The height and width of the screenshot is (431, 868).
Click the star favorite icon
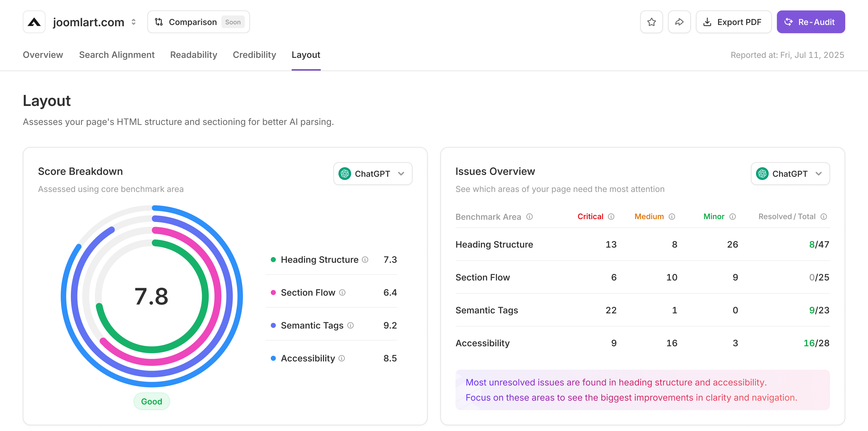651,22
